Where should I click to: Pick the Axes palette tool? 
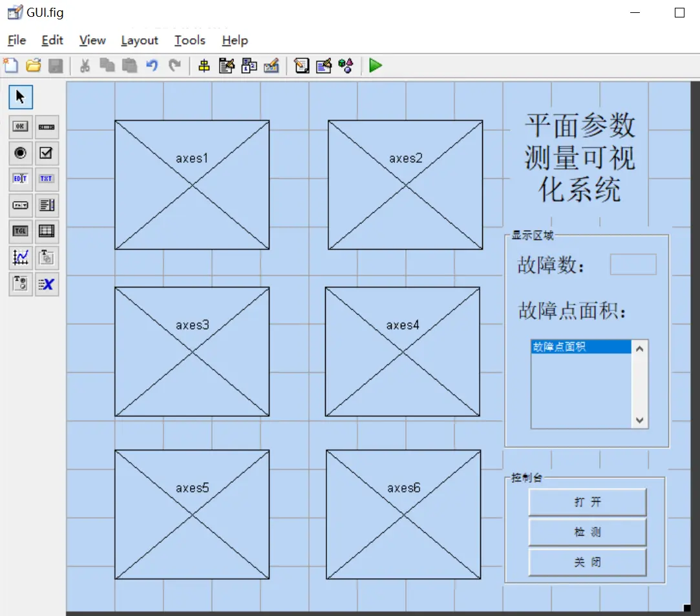coord(21,257)
